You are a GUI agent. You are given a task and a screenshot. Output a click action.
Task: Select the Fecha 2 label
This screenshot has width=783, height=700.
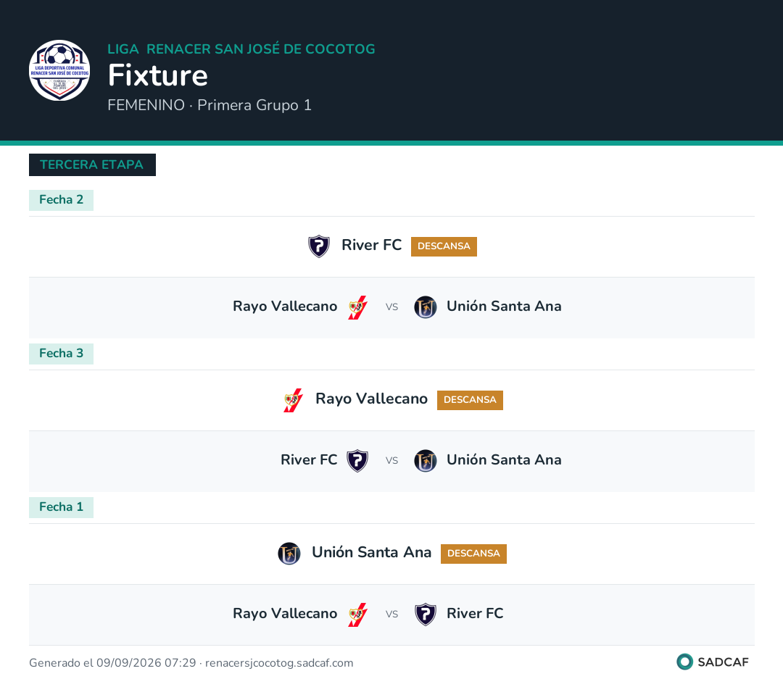[x=62, y=200]
